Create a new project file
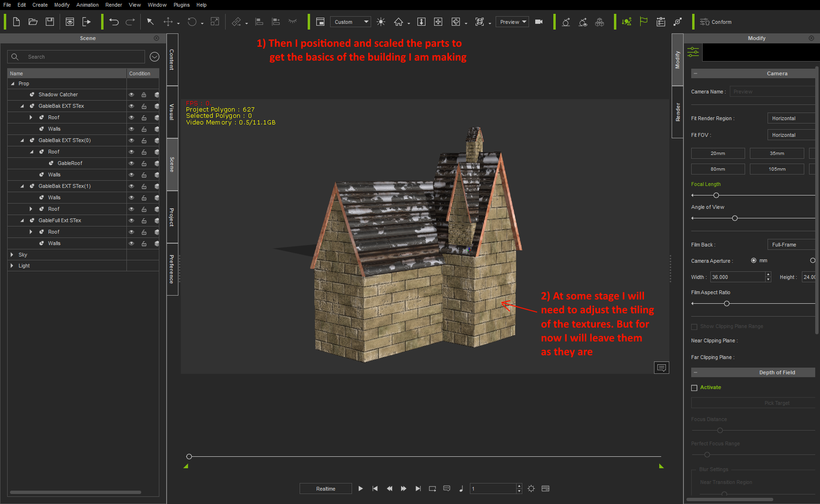The image size is (820, 504). [x=16, y=22]
